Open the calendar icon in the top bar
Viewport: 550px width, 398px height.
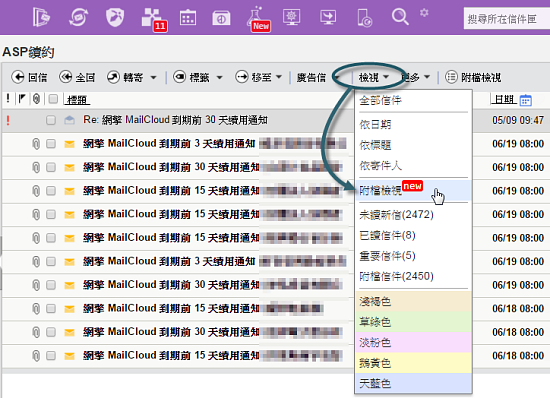pyautogui.click(x=188, y=18)
